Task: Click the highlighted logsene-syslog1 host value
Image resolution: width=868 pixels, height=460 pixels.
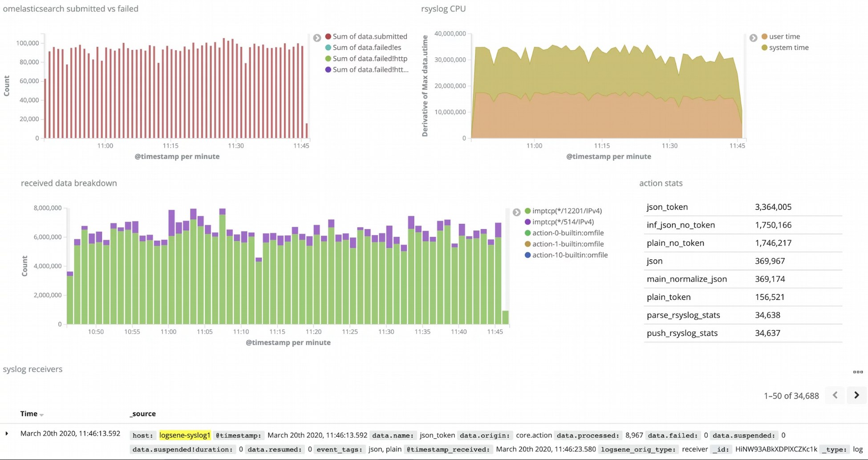Action: pos(185,435)
